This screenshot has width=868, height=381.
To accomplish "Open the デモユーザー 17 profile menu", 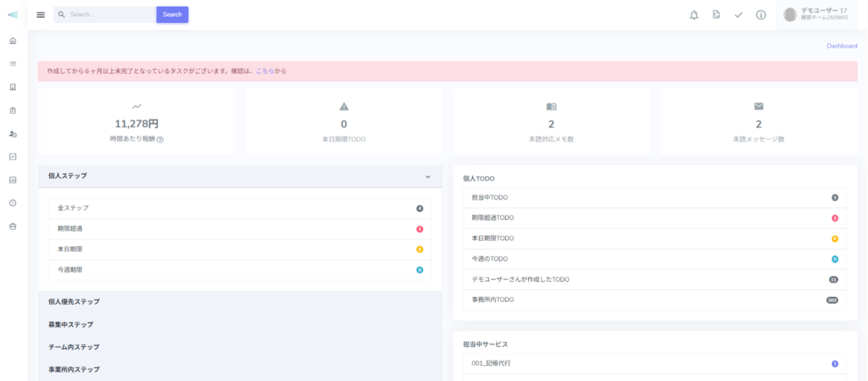I will click(x=816, y=14).
